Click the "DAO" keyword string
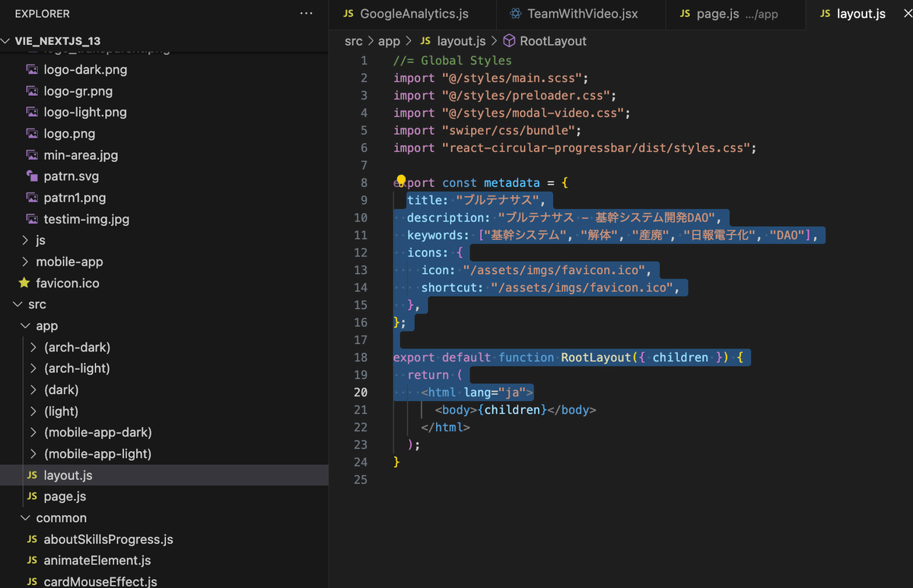Screen dimensions: 913x588 tap(787, 236)
